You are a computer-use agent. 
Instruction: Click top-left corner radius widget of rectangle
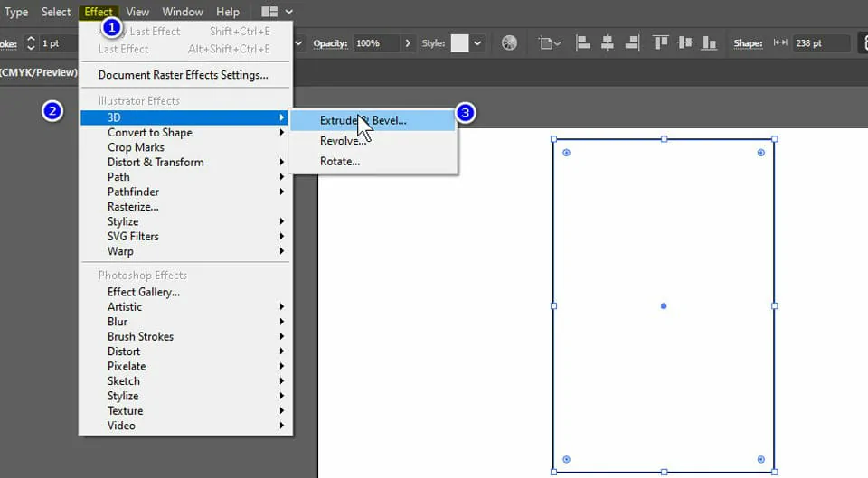(566, 153)
